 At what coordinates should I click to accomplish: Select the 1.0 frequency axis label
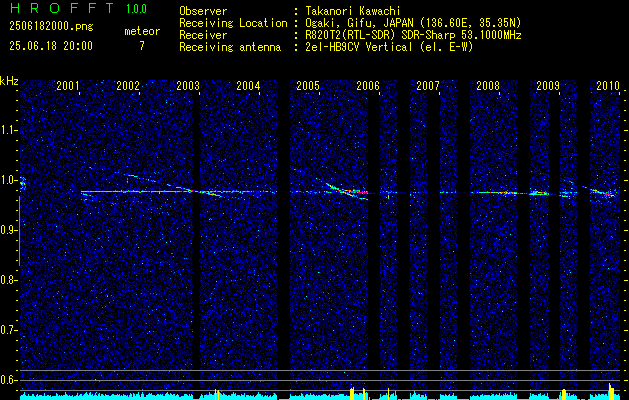coord(9,180)
